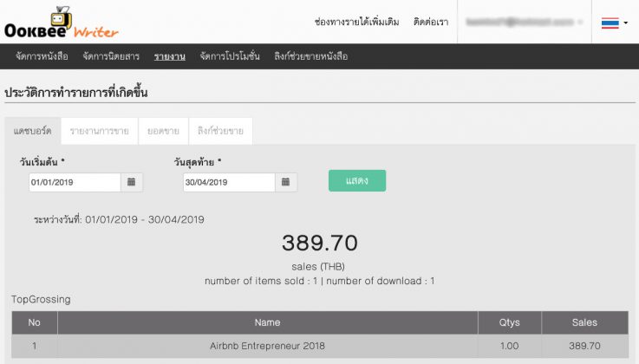Select จัดการนิตยสาร menu item
The image size is (639, 364).
[111, 56]
